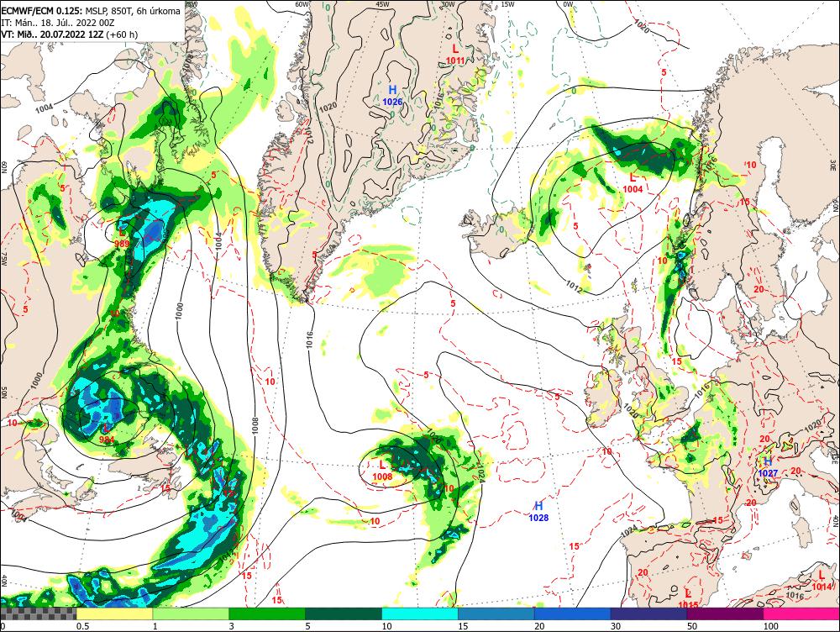Click the dark navy 30–50 mm legend swatch
Screen dimensions: 840x632
point(648,614)
